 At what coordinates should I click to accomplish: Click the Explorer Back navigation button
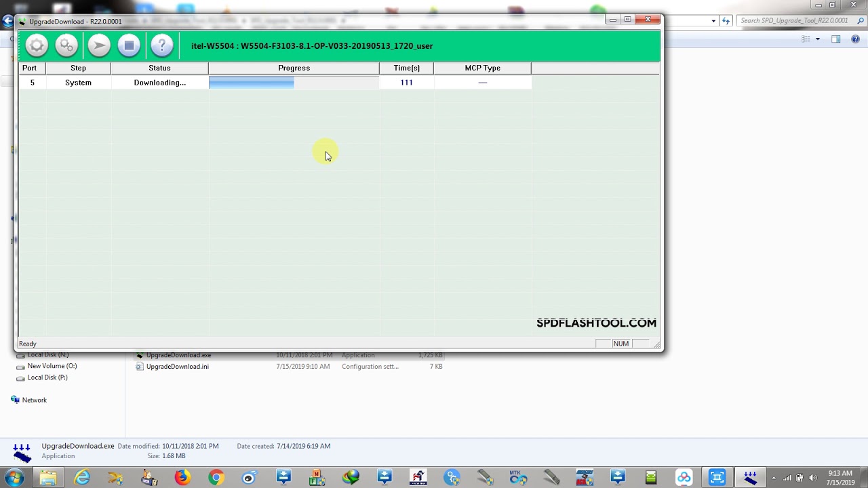click(x=7, y=22)
